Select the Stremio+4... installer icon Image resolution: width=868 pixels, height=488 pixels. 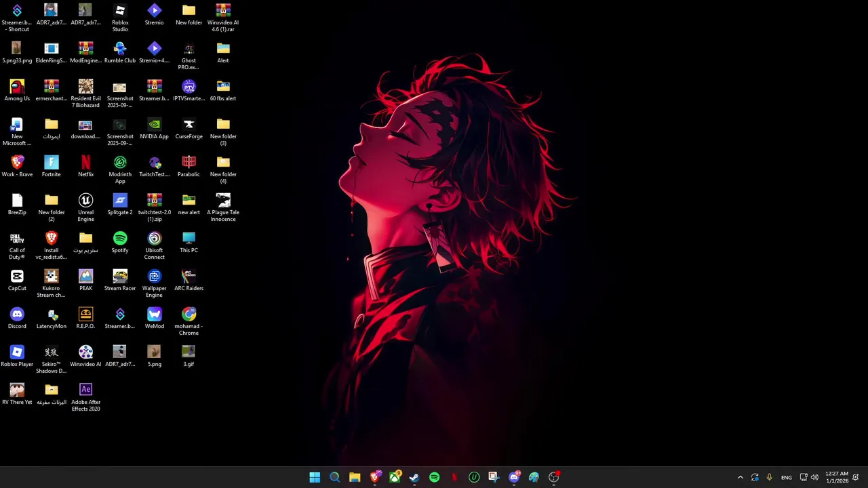pyautogui.click(x=154, y=52)
